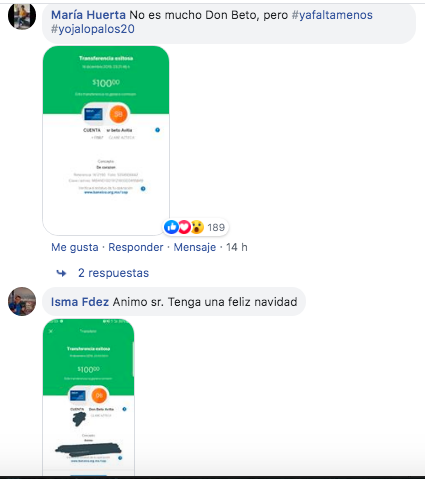Open the reactions count 189
Viewport: 425px width, 479px height.
click(x=216, y=227)
